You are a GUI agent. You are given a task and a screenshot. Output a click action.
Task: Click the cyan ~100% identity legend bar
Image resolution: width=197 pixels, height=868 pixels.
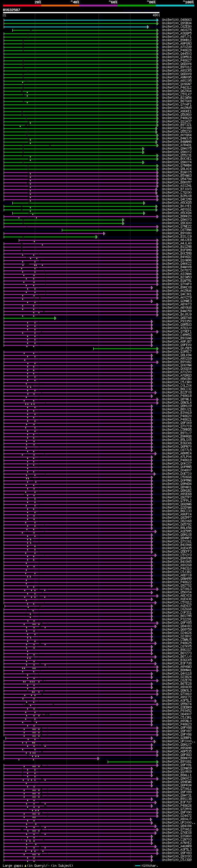(175, 6)
